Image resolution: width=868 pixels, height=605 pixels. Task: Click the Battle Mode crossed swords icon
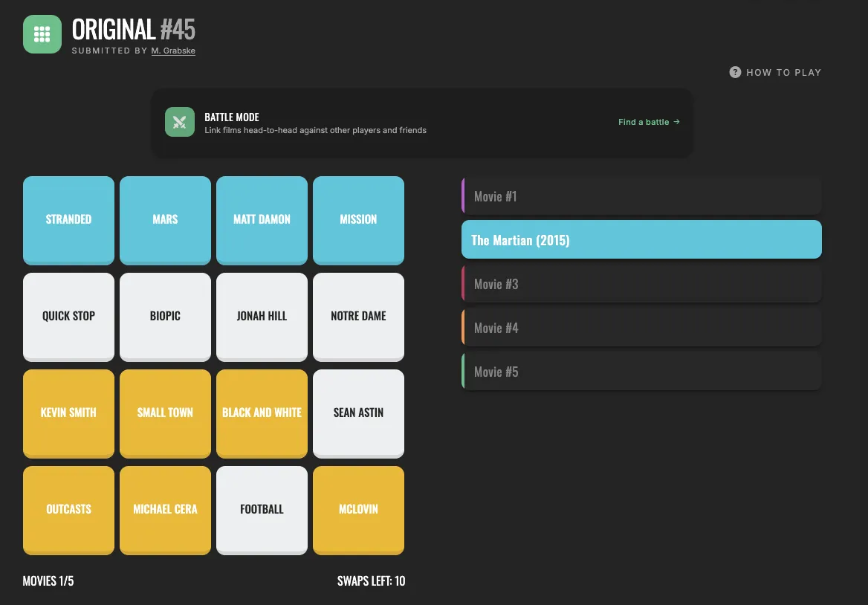pyautogui.click(x=180, y=122)
